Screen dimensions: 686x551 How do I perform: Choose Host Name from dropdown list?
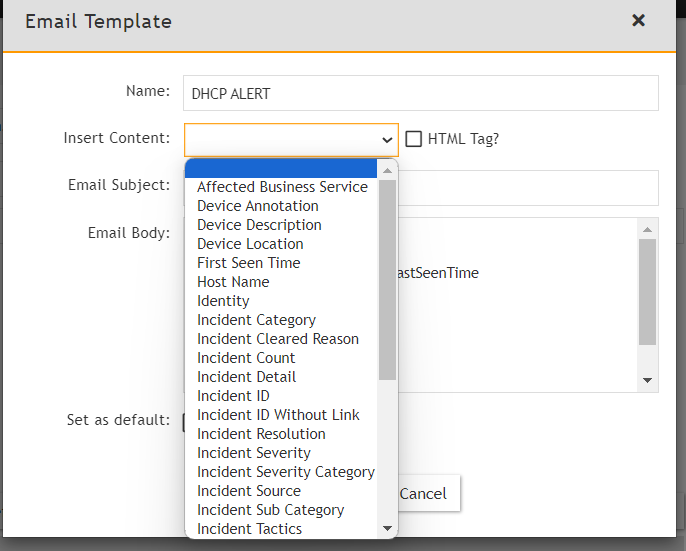point(233,282)
